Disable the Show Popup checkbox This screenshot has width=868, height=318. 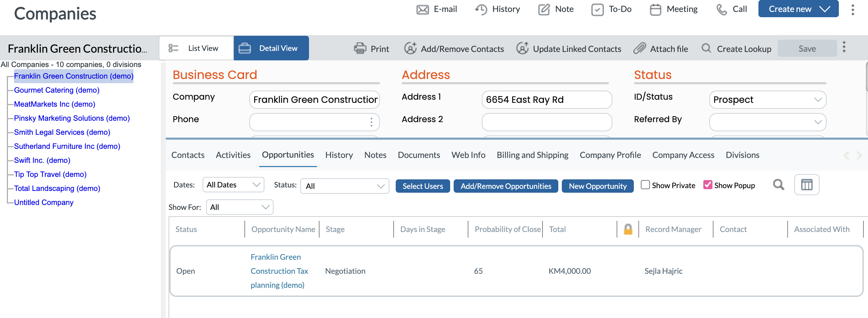708,184
